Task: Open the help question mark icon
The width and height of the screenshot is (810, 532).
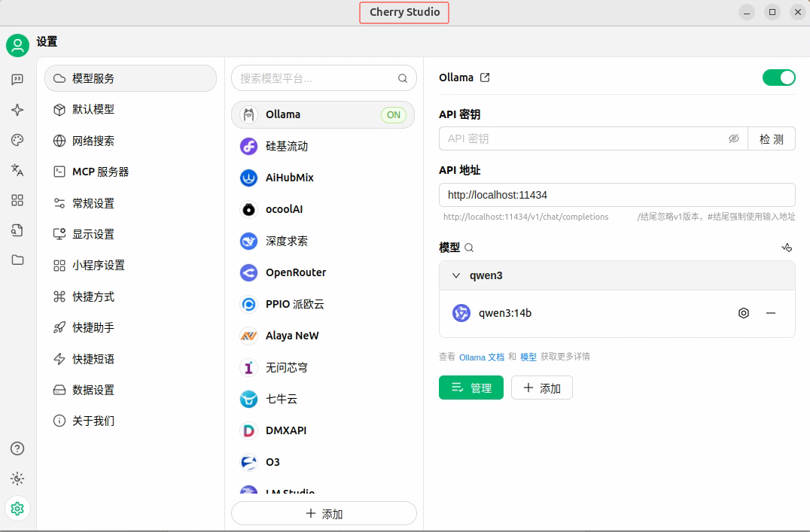Action: pos(17,448)
